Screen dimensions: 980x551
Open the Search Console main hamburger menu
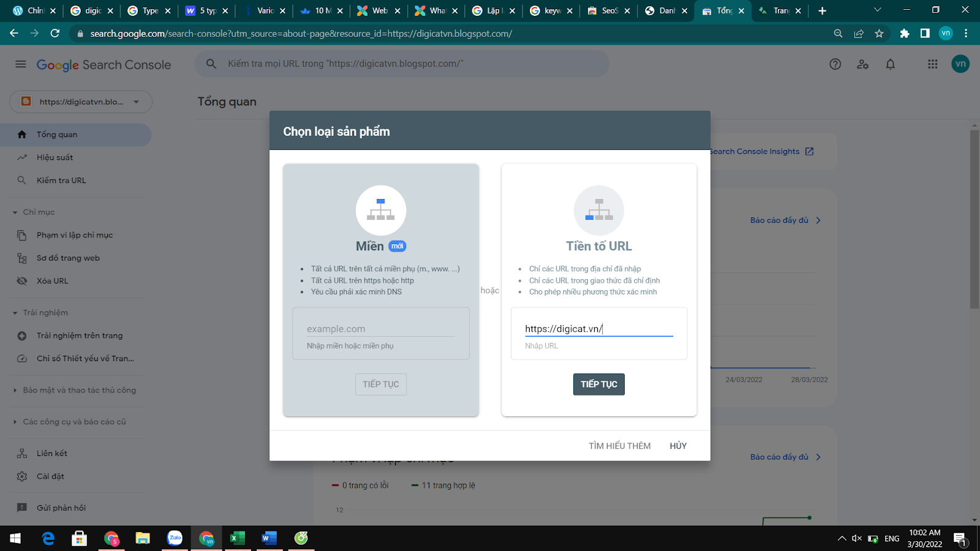(x=21, y=64)
